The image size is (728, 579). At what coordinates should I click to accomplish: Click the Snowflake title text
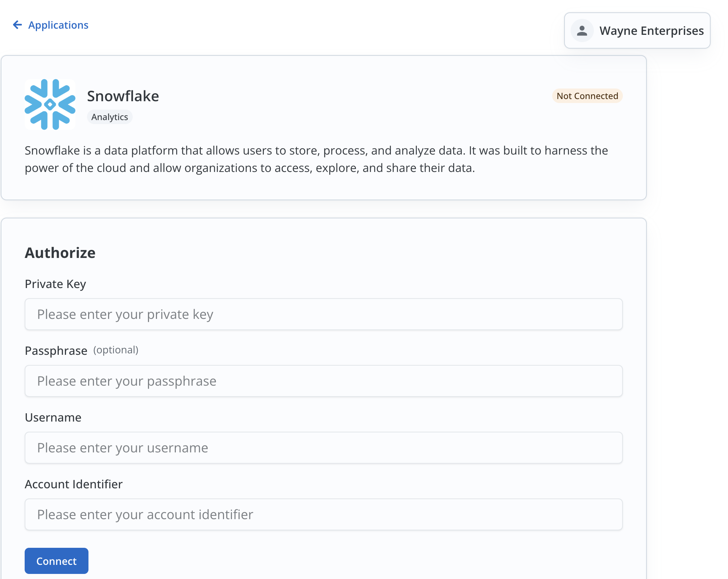[123, 96]
